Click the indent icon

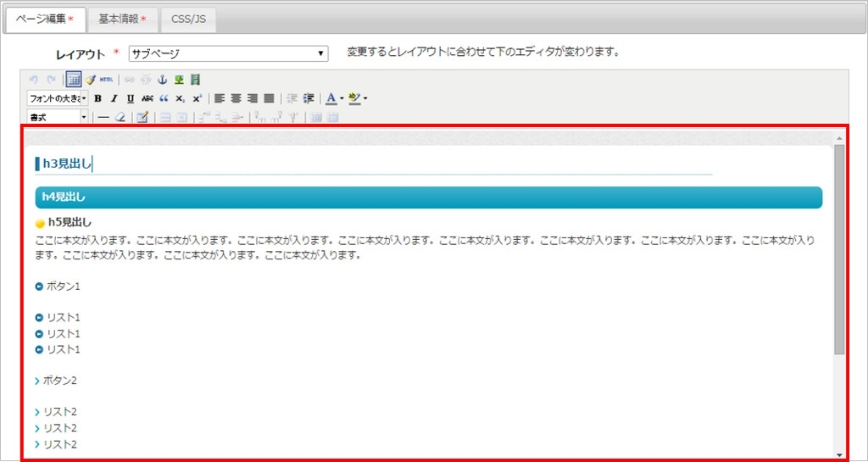[309, 98]
